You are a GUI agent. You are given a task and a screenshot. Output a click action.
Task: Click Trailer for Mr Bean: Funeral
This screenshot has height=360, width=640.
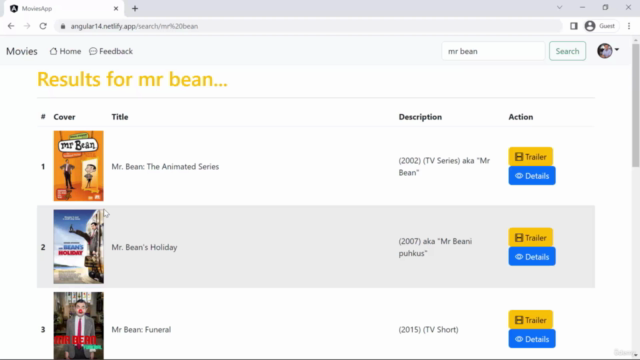(x=531, y=320)
